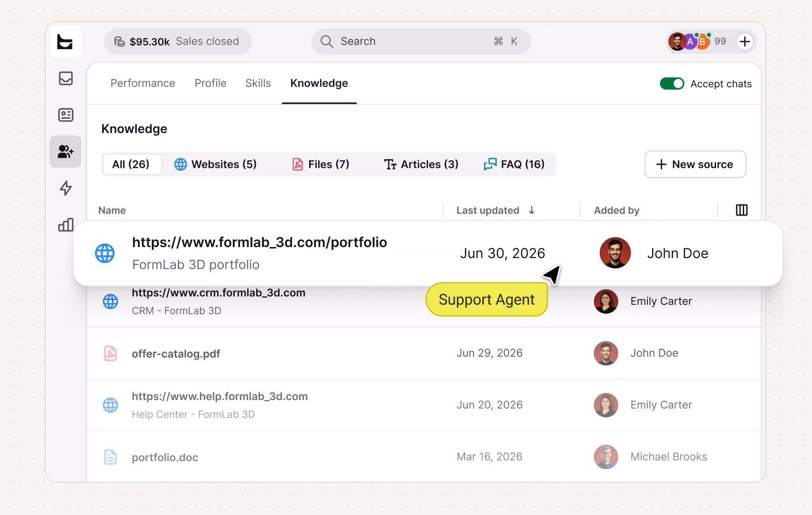Click the PDF icon for offer-catalog.pdf
Viewport: 812px width, 515px height.
point(111,353)
